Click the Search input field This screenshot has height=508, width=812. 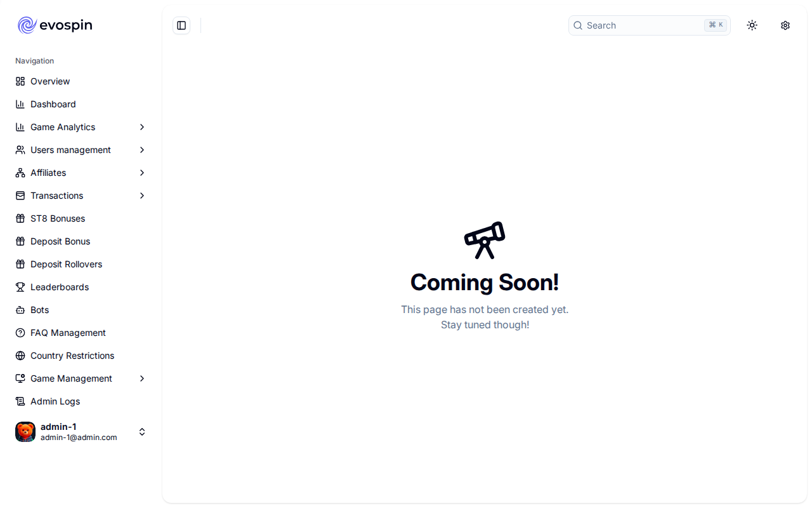click(650, 25)
